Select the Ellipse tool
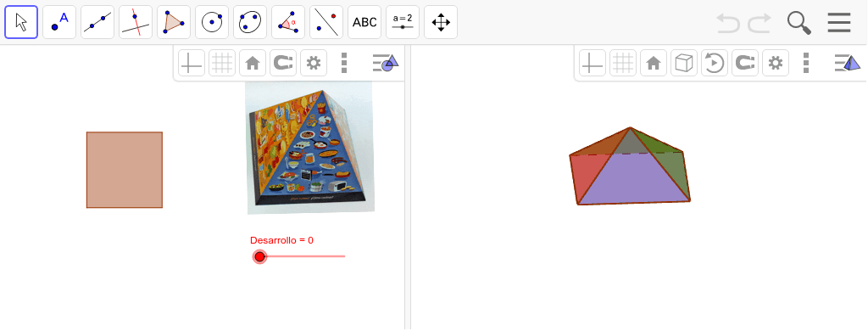 click(250, 22)
